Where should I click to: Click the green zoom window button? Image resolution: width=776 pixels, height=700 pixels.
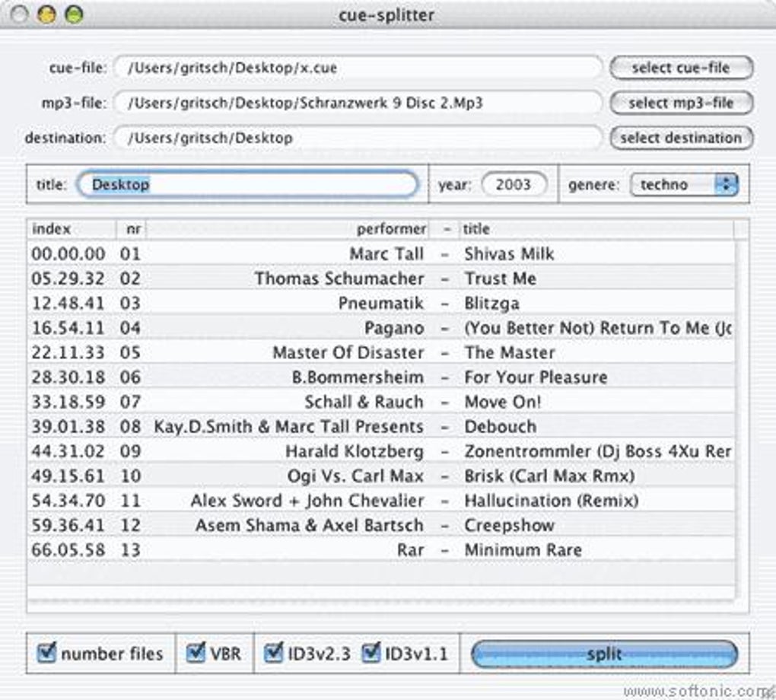pyautogui.click(x=75, y=14)
